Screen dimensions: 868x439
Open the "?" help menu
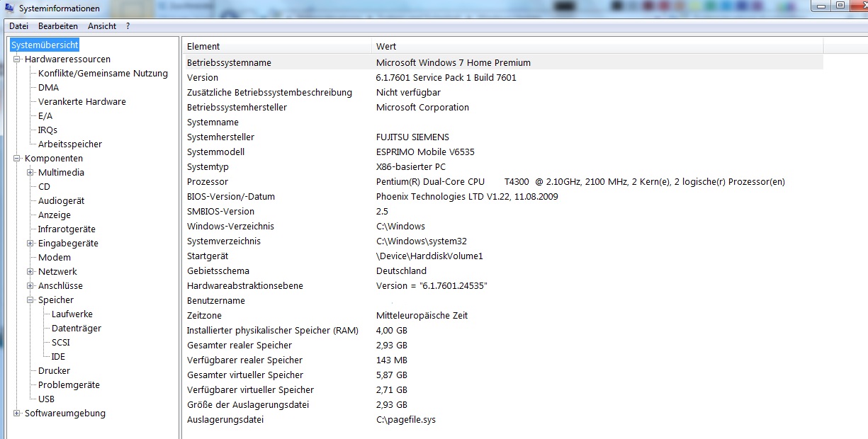click(128, 26)
